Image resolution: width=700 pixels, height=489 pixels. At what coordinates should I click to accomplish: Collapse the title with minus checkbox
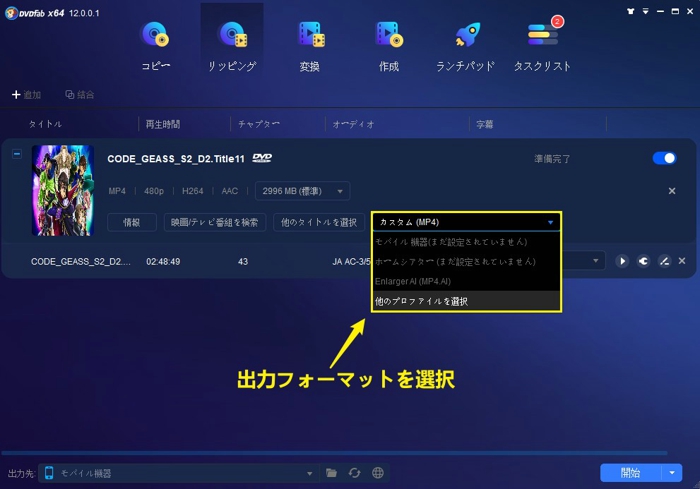17,154
